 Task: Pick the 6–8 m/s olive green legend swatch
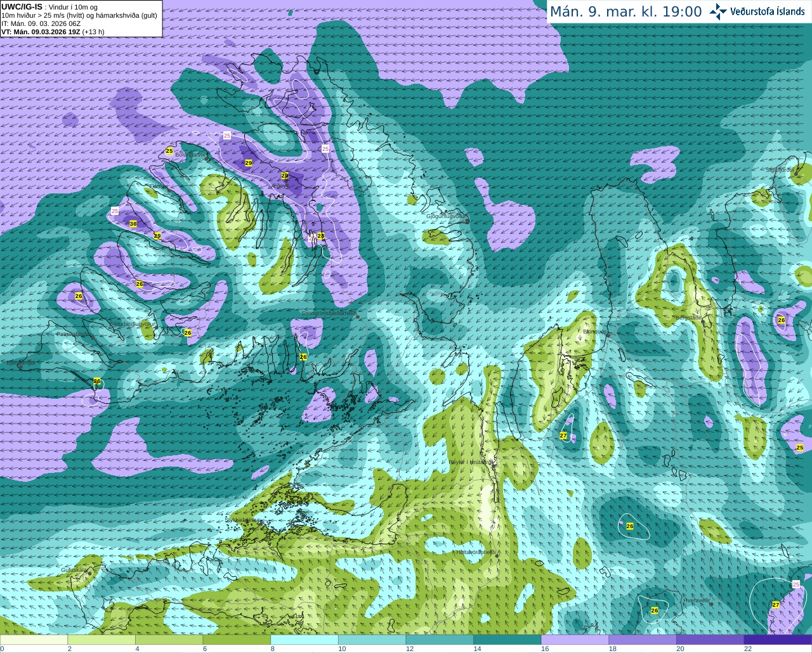coord(237,640)
